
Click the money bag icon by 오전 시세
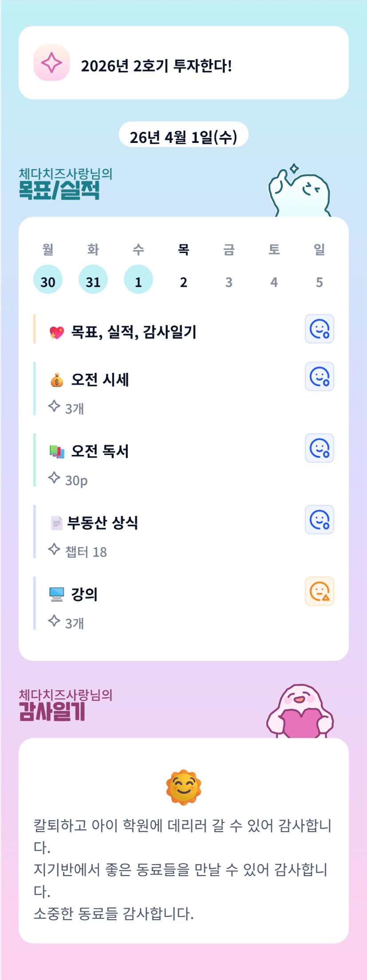pos(57,380)
